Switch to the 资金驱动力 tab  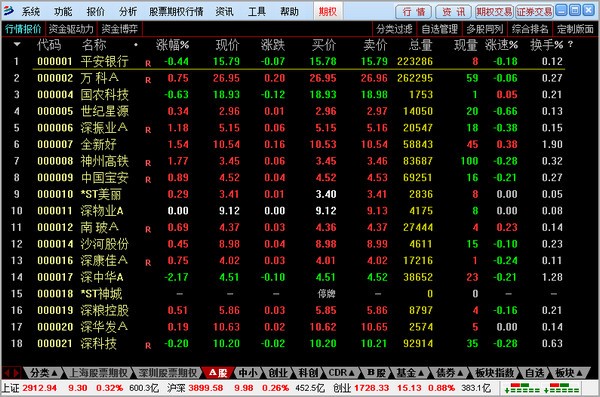click(71, 29)
